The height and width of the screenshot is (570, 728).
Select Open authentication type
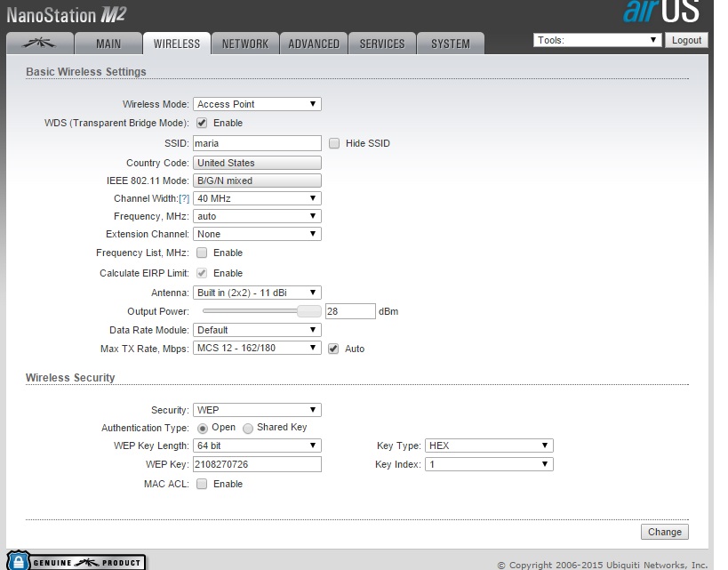point(203,428)
